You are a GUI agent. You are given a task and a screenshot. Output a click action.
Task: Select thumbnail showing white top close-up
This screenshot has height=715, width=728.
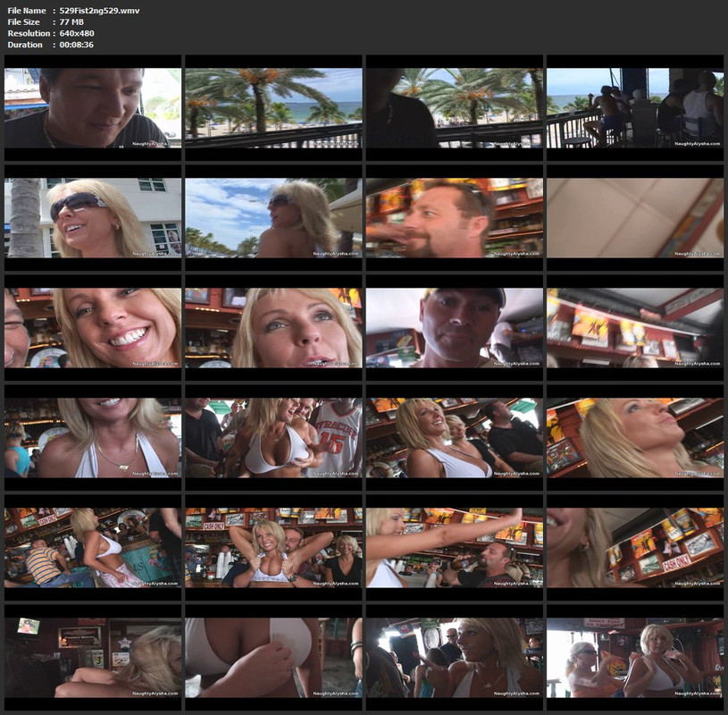pos(273,658)
